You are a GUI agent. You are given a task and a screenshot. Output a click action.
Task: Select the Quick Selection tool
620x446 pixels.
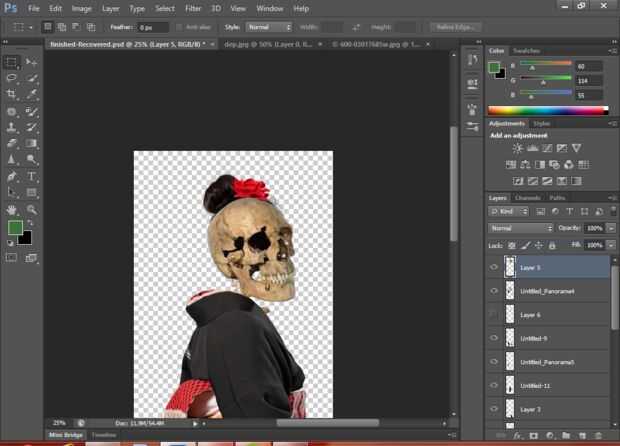(31, 78)
